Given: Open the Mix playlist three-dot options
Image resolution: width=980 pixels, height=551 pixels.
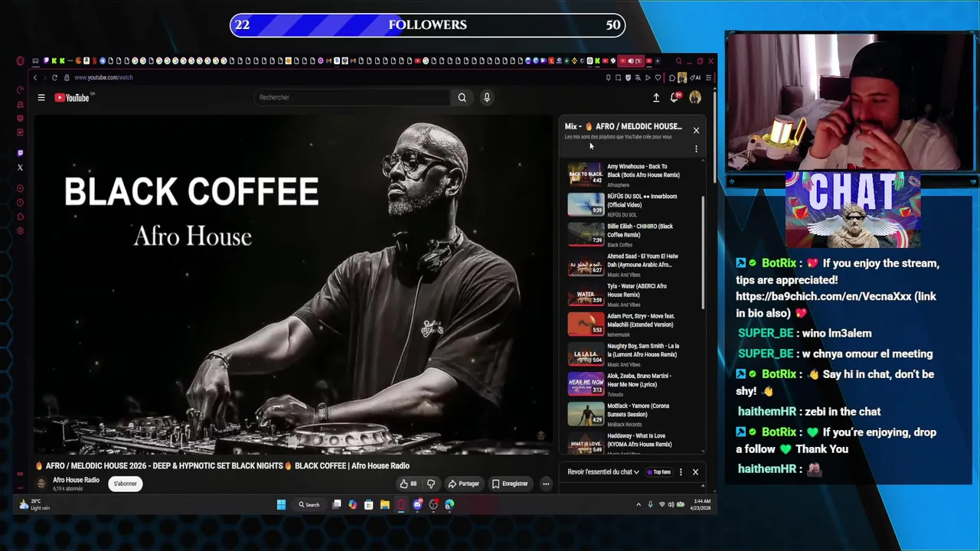Looking at the screenshot, I should tap(696, 148).
